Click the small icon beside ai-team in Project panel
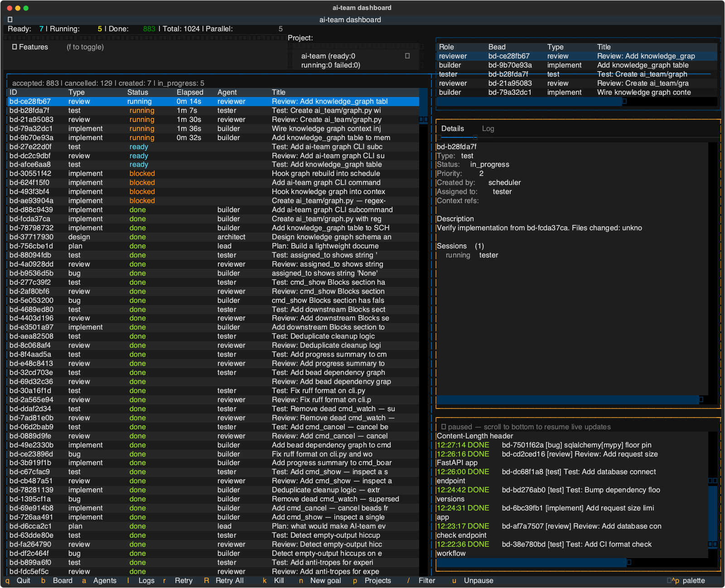 (x=407, y=57)
